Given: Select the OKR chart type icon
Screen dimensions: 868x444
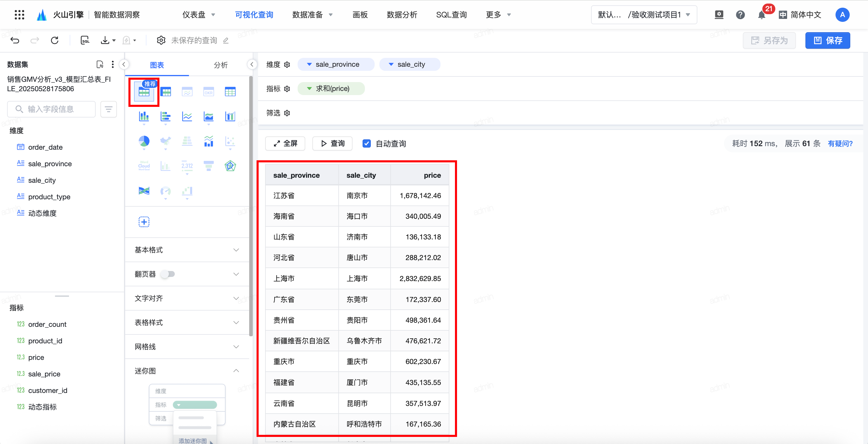Looking at the screenshot, I should pos(208,92).
